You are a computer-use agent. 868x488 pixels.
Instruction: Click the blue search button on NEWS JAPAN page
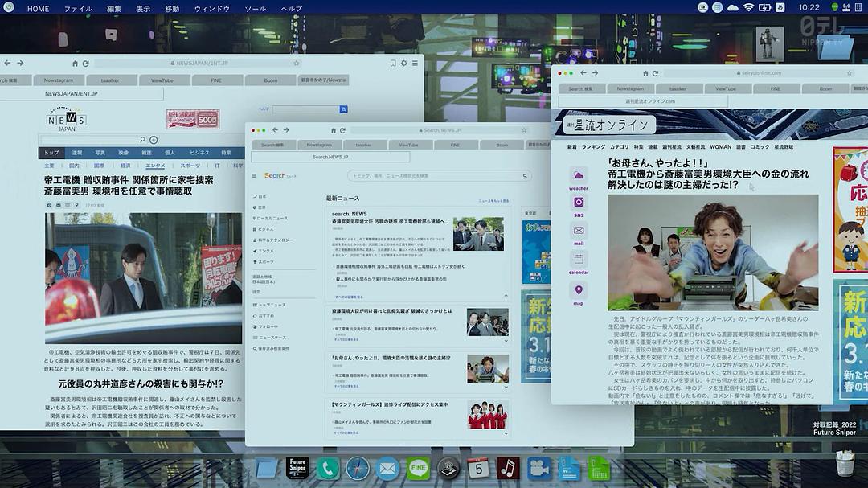(344, 109)
